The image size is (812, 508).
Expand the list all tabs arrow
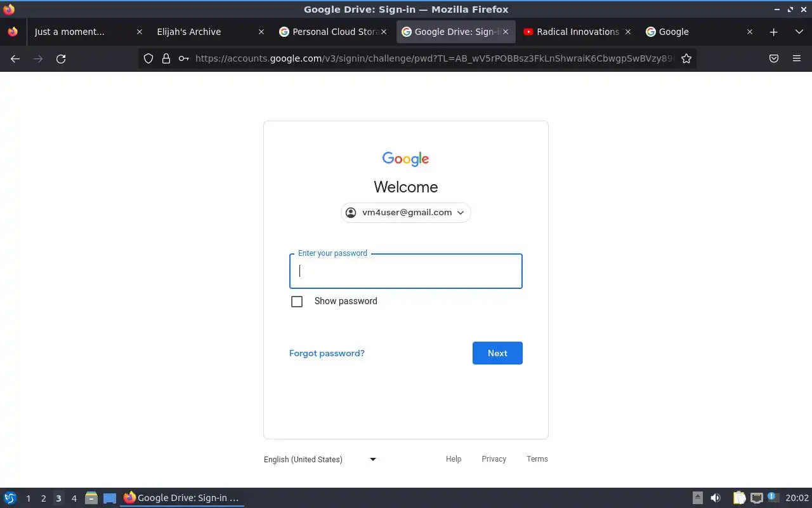(799, 32)
